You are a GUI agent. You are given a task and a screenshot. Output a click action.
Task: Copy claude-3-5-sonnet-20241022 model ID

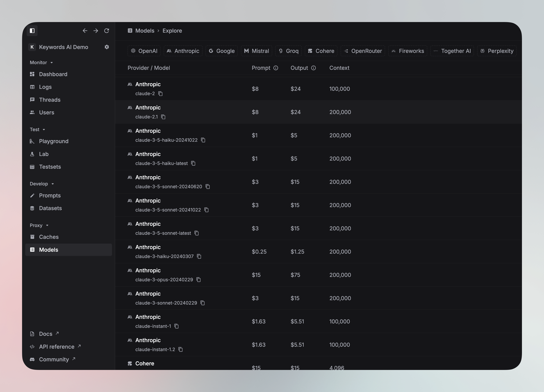207,210
